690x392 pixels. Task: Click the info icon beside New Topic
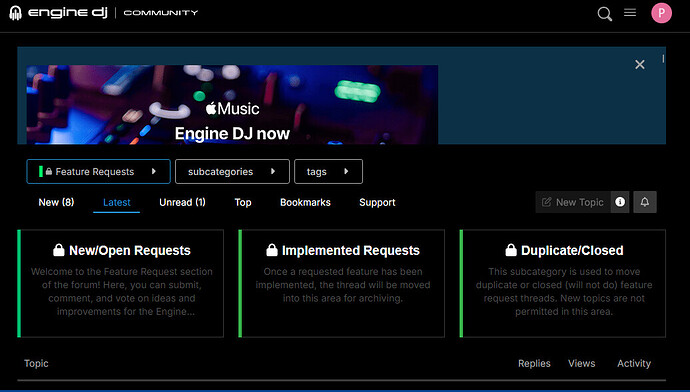coord(620,202)
